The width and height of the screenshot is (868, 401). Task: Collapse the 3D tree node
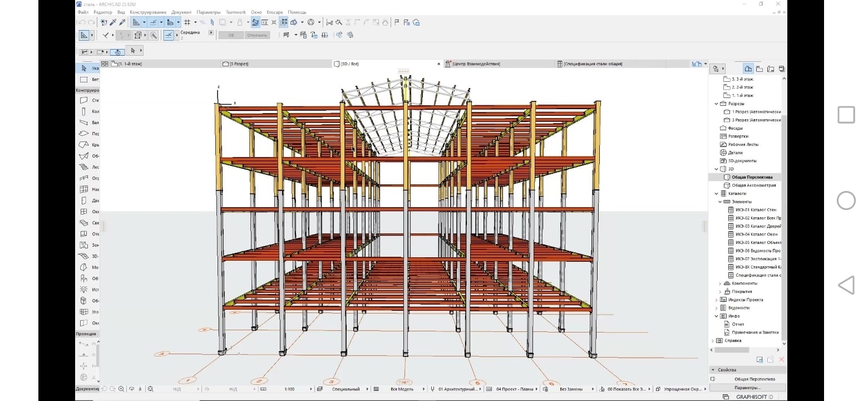[x=716, y=169]
